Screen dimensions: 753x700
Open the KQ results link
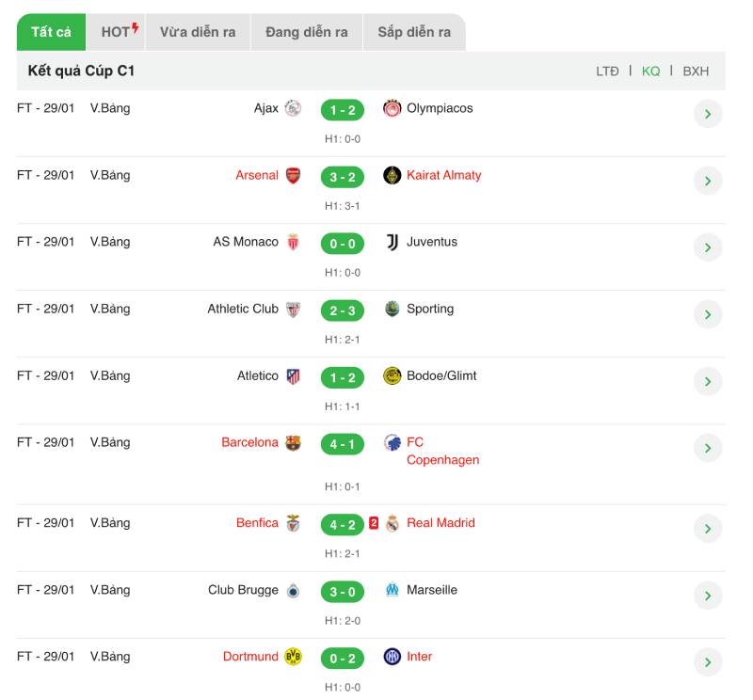tap(650, 72)
